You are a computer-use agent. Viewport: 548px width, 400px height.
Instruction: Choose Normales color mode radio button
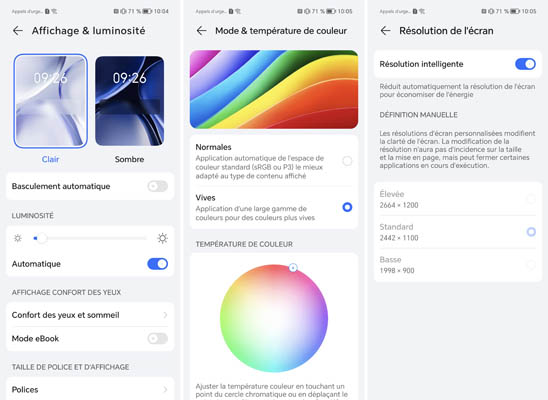pos(347,161)
